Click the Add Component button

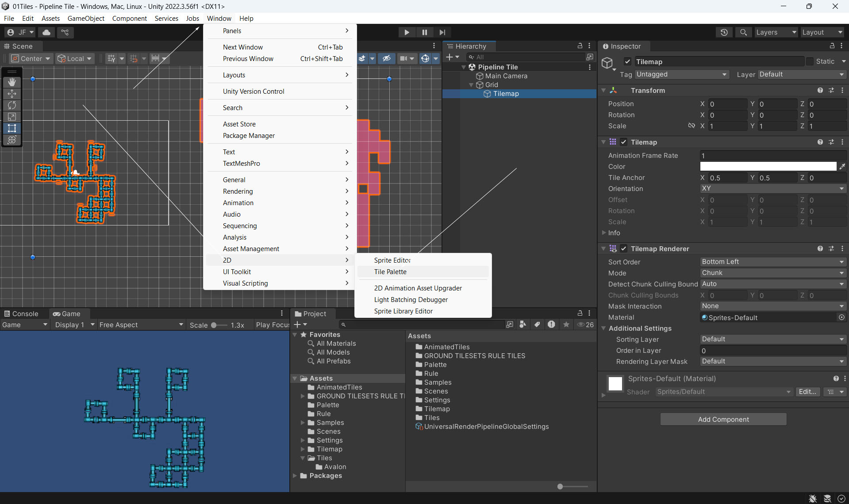[x=723, y=419]
